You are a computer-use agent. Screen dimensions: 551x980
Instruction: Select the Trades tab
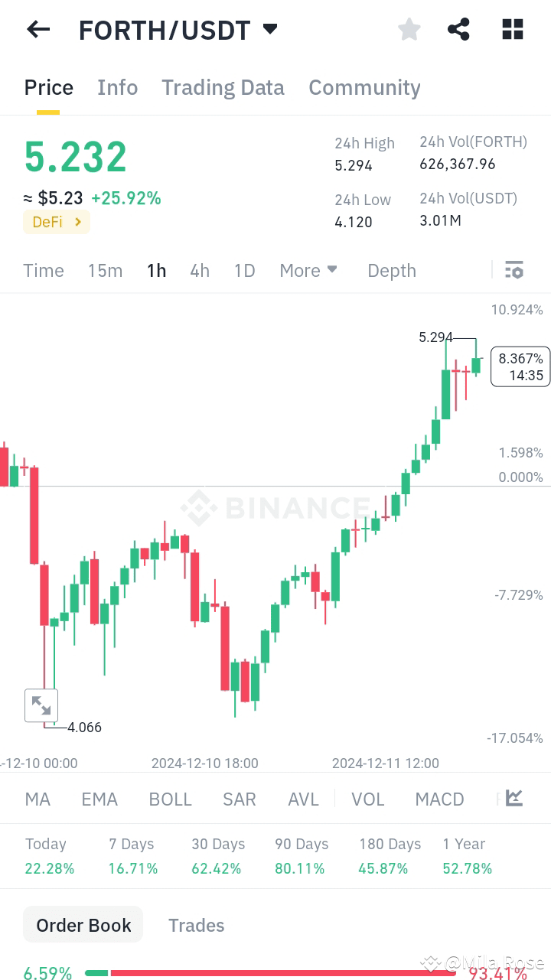[196, 925]
